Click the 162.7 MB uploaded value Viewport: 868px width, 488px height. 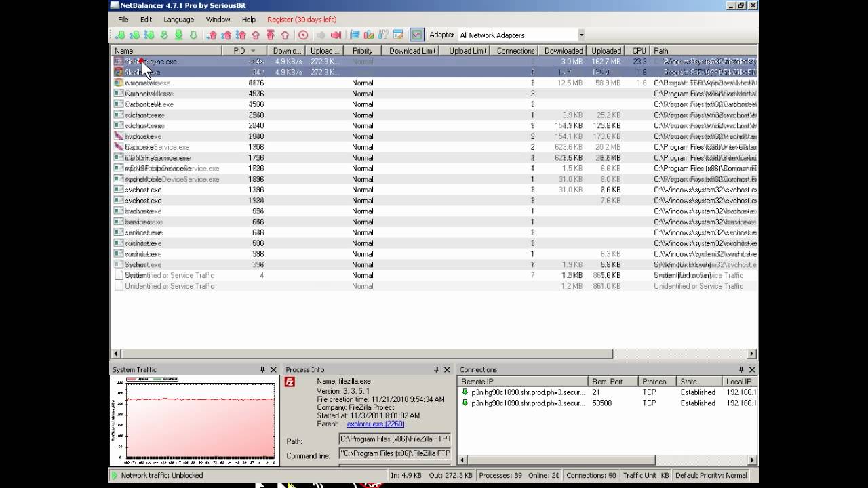[x=606, y=62]
